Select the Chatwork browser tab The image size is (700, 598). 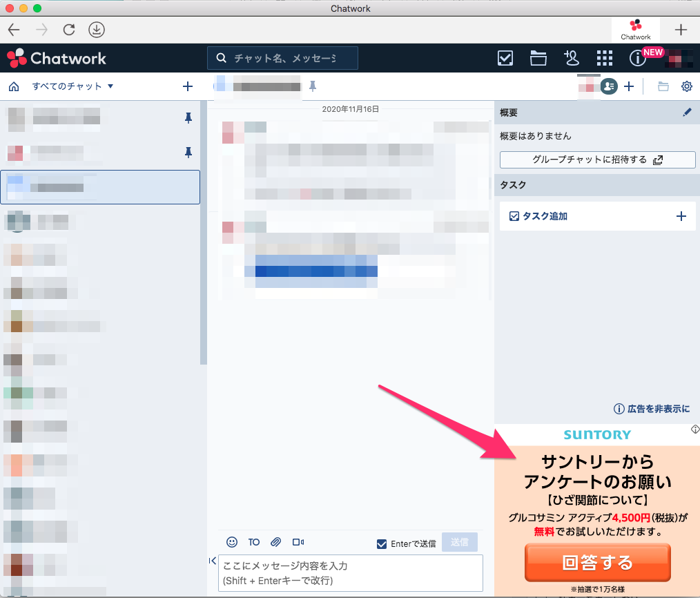[x=635, y=30]
